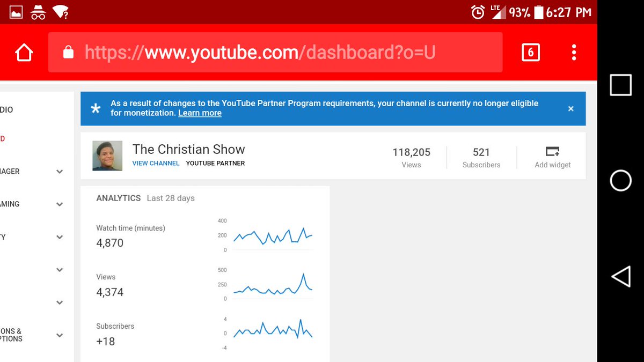
Task: Click The Christian Show channel name
Action: point(188,149)
